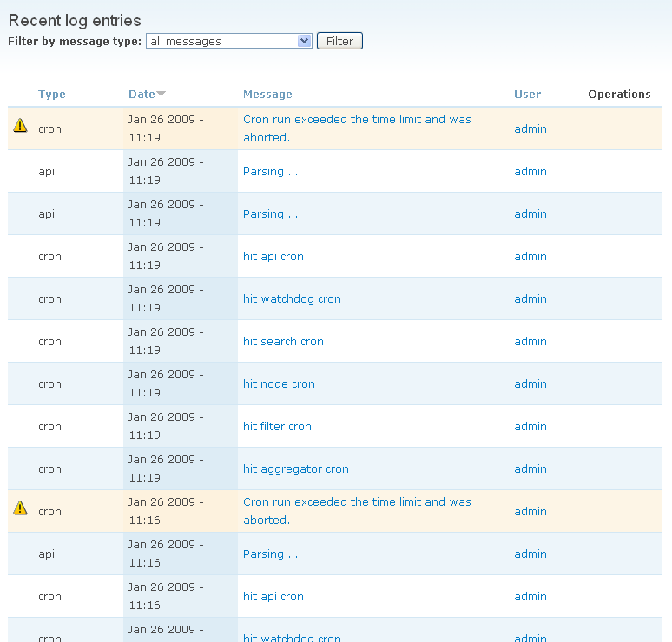672x642 pixels.
Task: Click admin in the 11:16 'hit api cron' row
Action: pyautogui.click(x=530, y=596)
